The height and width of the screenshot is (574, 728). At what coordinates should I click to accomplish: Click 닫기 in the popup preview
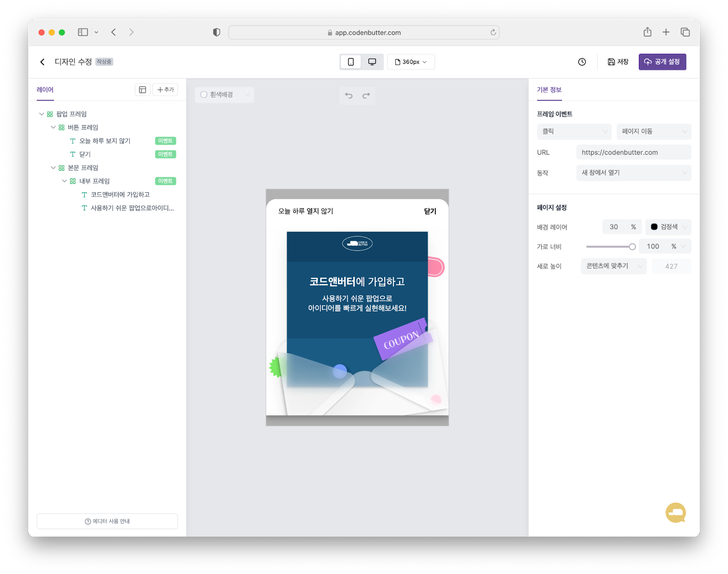tap(430, 211)
